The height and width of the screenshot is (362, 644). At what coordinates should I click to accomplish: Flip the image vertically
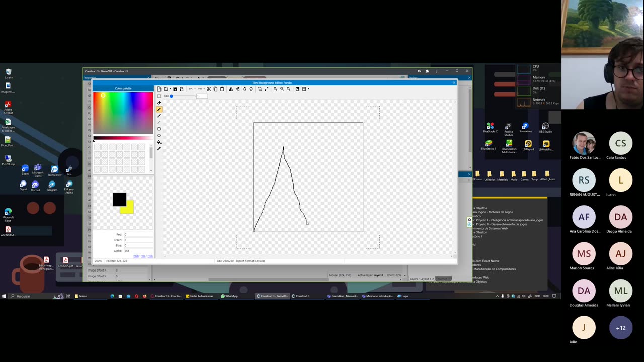click(x=238, y=89)
